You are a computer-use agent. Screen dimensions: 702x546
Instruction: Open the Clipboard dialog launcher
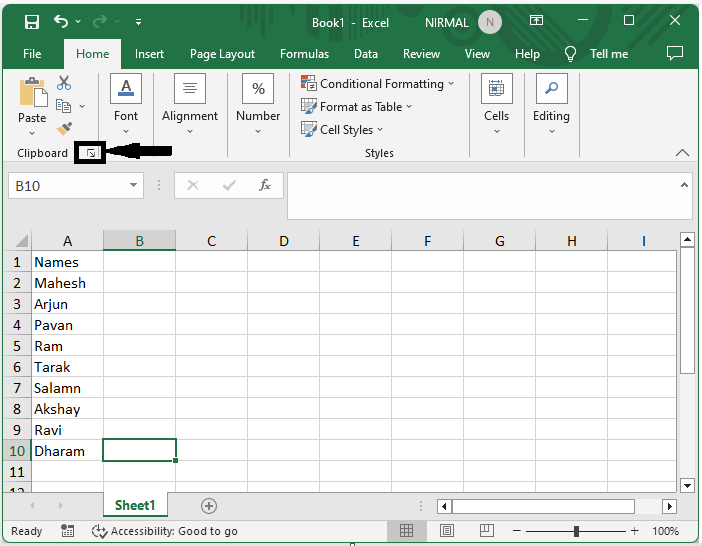pos(91,153)
